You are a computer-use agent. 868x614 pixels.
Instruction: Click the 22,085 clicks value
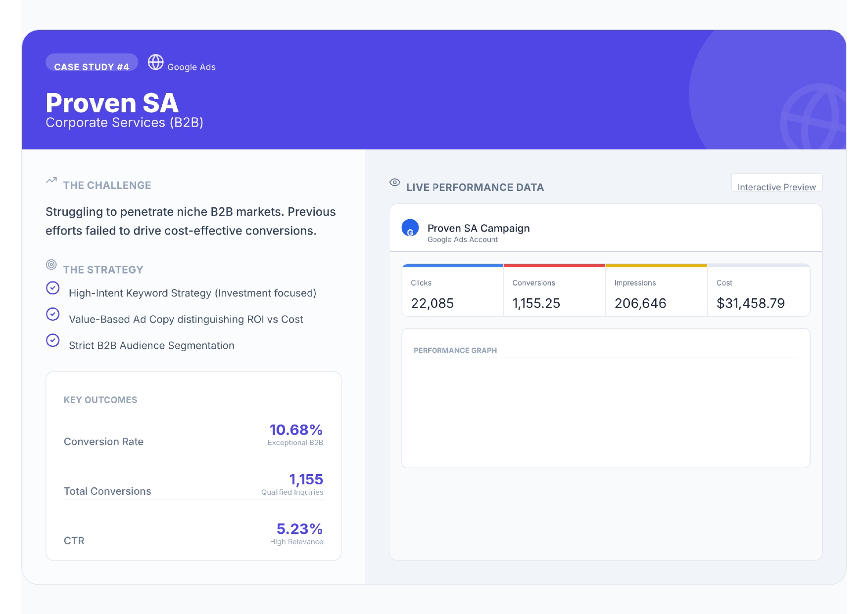point(433,303)
